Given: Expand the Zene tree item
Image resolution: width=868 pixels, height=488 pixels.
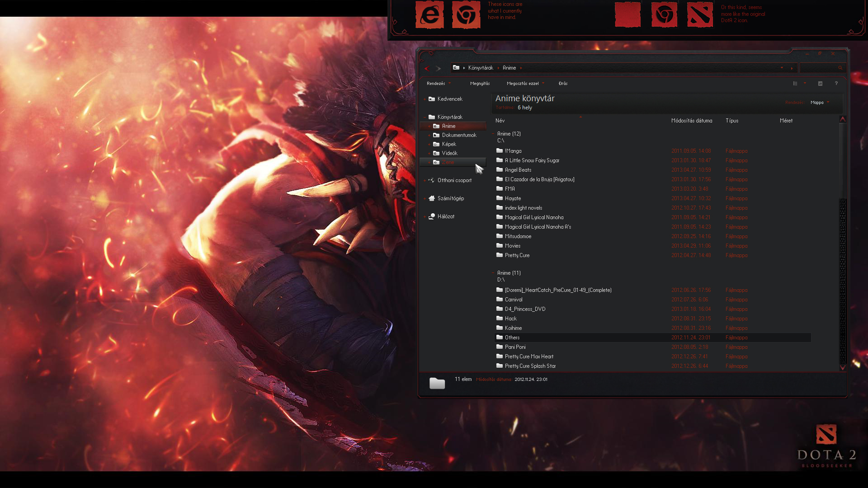Looking at the screenshot, I should pos(429,162).
